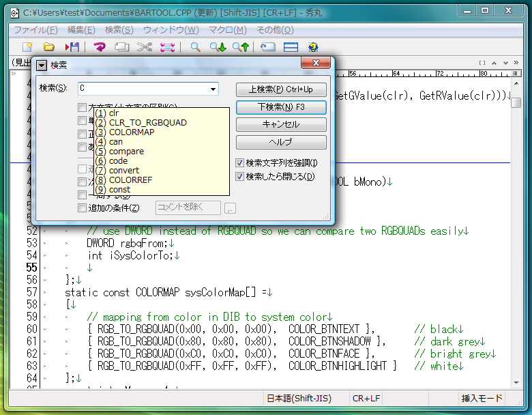The width and height of the screenshot is (532, 415).
Task: Click the scrollbar down arrow in the editor
Action: pyautogui.click(x=516, y=383)
